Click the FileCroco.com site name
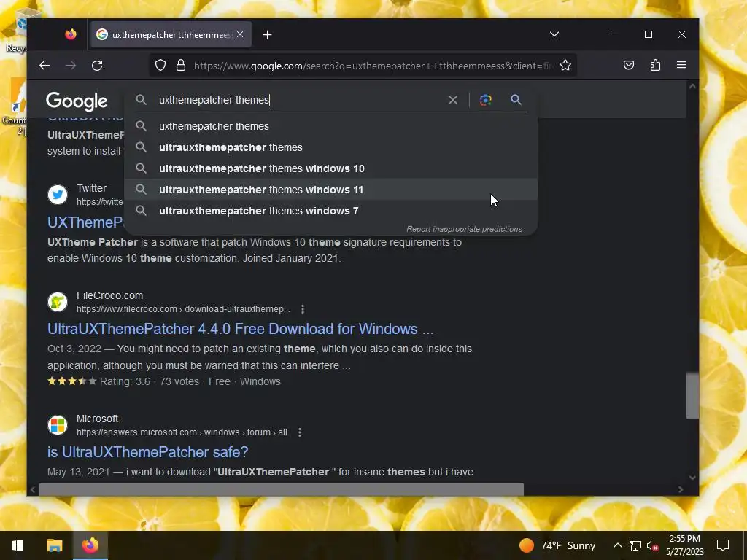Screen dimensions: 747x560 click(x=109, y=296)
